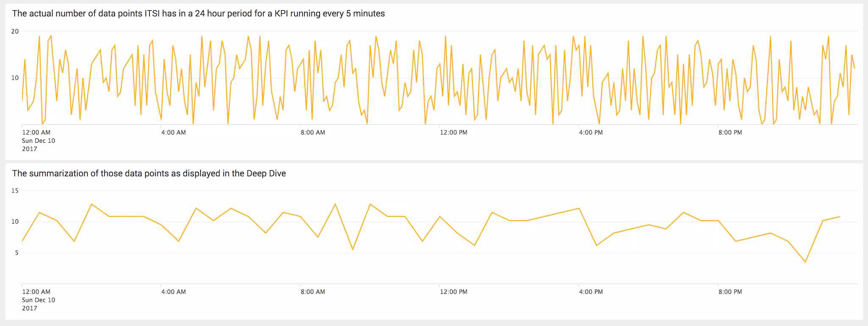The width and height of the screenshot is (868, 326).
Task: Select the 4:00 PM label on the summarization chart
Action: click(x=591, y=292)
